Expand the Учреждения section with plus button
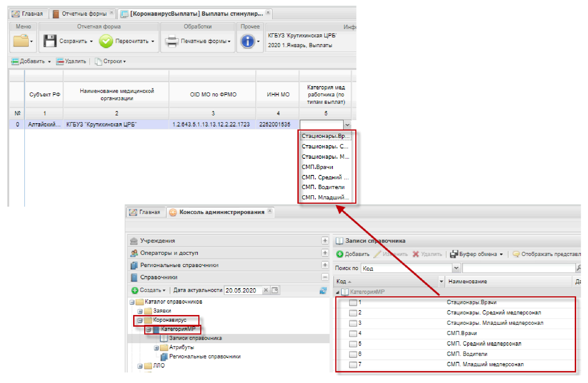The image size is (588, 383). pyautogui.click(x=325, y=241)
